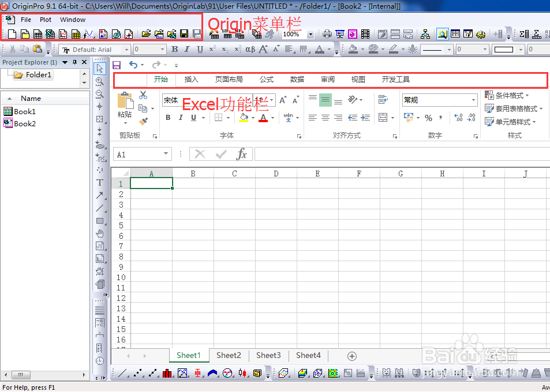The image size is (550, 392).
Task: Switch to Sheet3 tab
Action: point(268,355)
